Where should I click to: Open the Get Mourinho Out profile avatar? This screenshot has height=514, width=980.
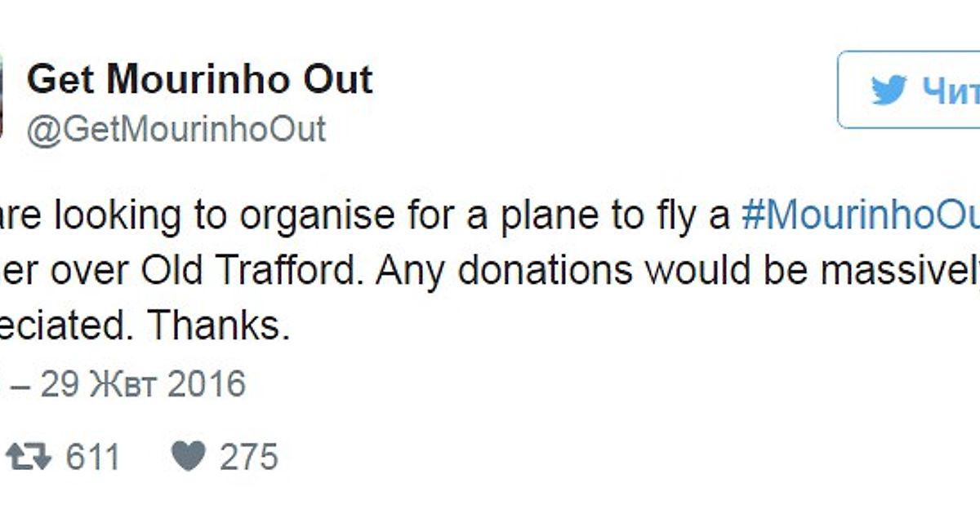tap(2, 96)
